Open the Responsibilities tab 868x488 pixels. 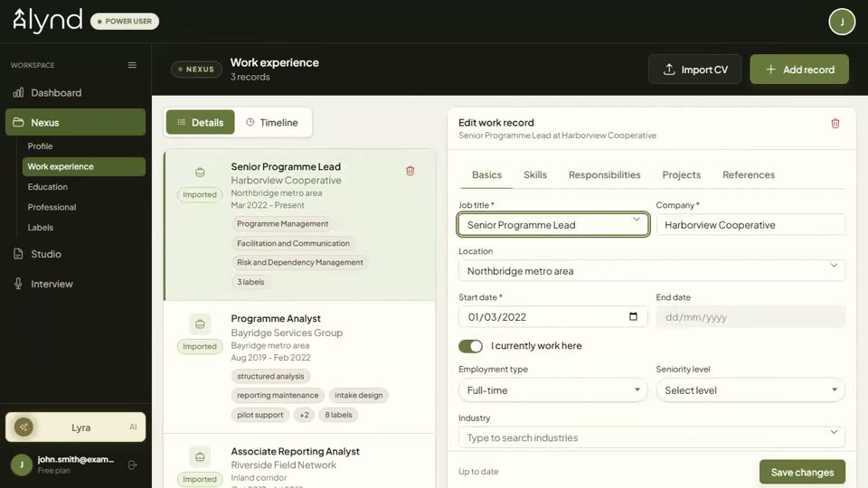605,174
